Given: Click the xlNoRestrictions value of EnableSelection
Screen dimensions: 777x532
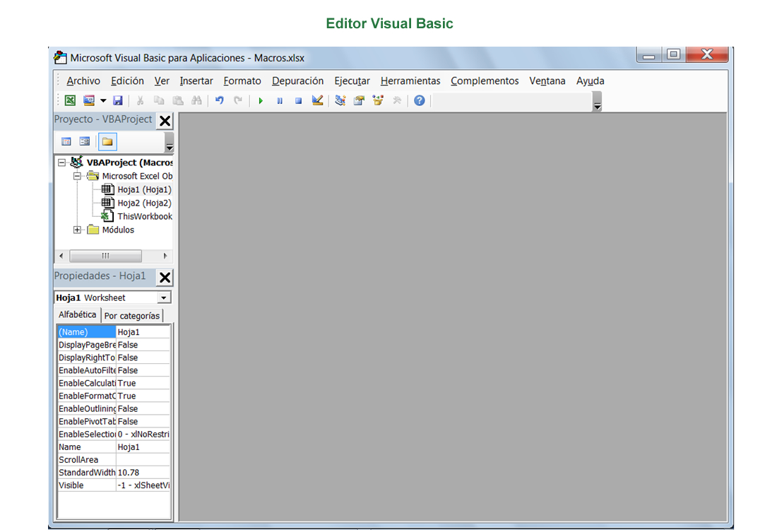Looking at the screenshot, I should tap(143, 434).
